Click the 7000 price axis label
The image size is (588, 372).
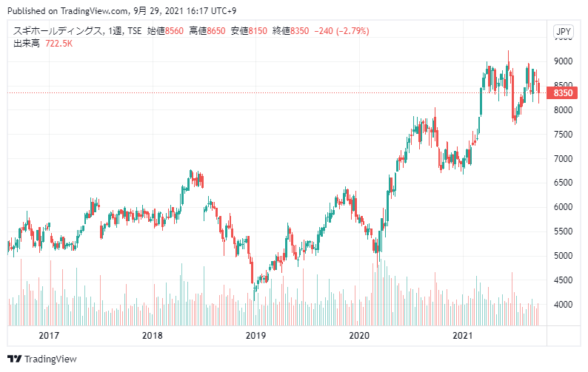point(564,158)
